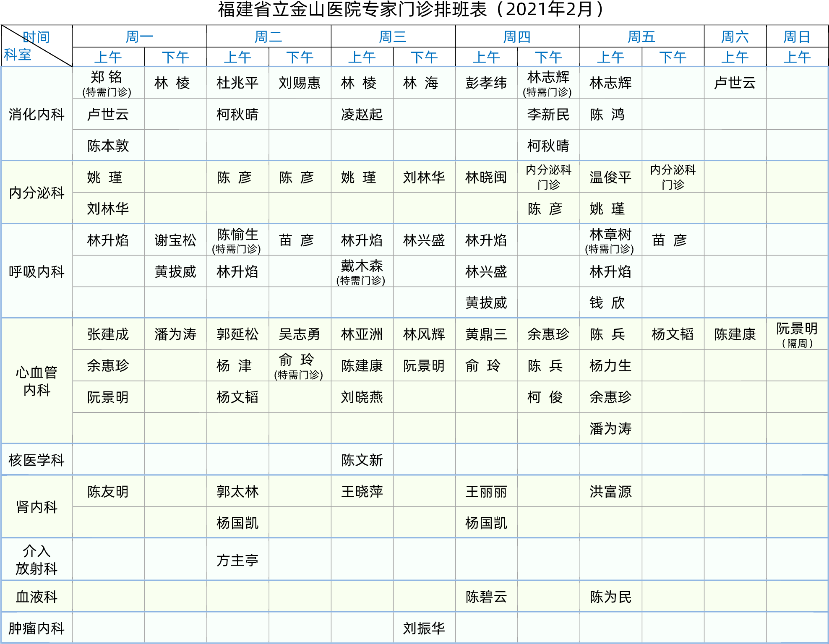Select the 肿瘤内科 department row label
Screen dimensions: 829x644
pos(36,628)
